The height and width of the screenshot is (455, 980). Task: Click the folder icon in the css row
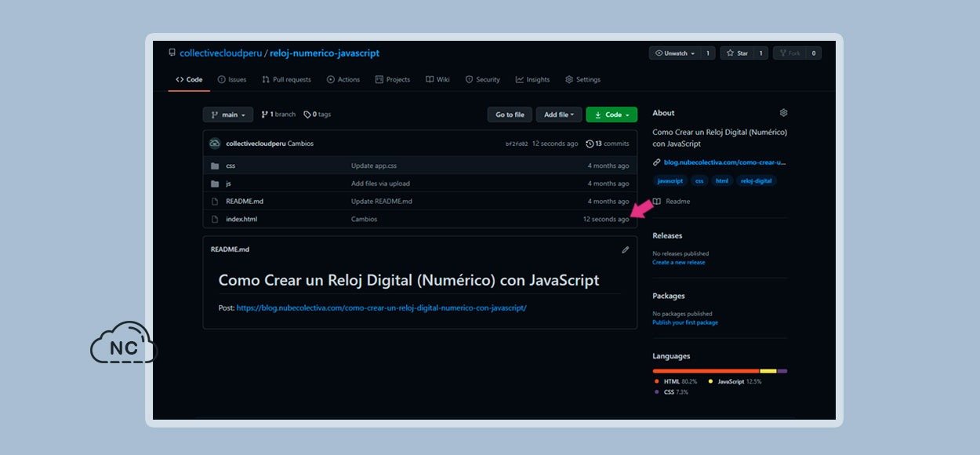click(215, 166)
